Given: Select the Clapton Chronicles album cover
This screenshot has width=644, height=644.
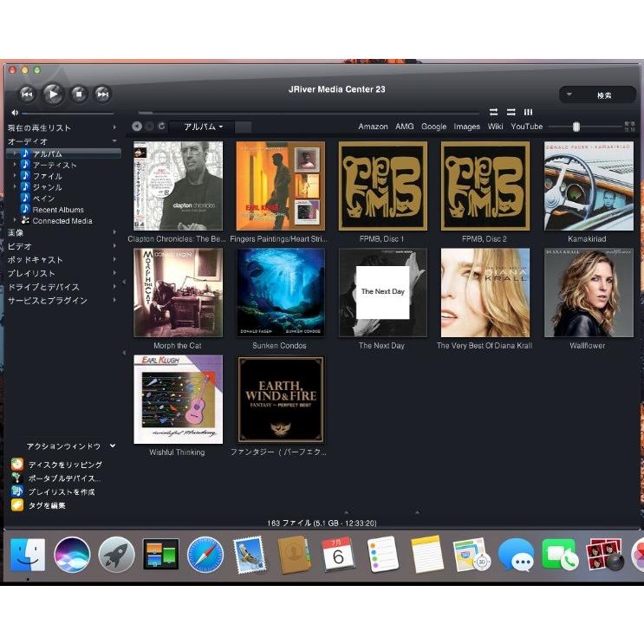Looking at the screenshot, I should (x=179, y=185).
